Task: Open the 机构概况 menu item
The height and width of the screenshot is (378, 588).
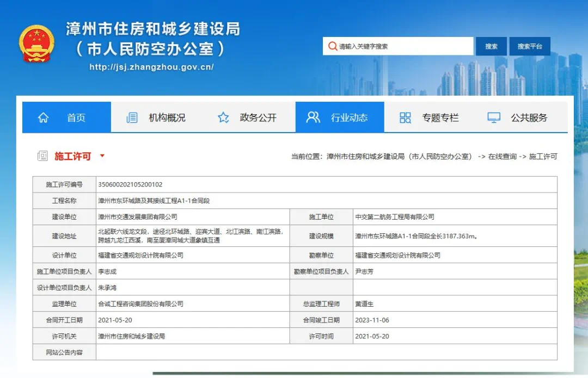Action: point(167,117)
